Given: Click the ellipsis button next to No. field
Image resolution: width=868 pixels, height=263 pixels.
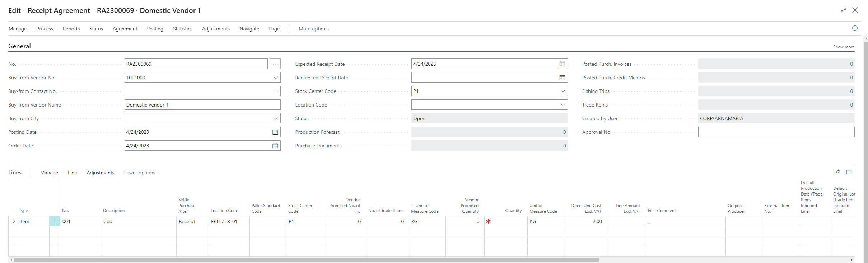Looking at the screenshot, I should pyautogui.click(x=275, y=64).
